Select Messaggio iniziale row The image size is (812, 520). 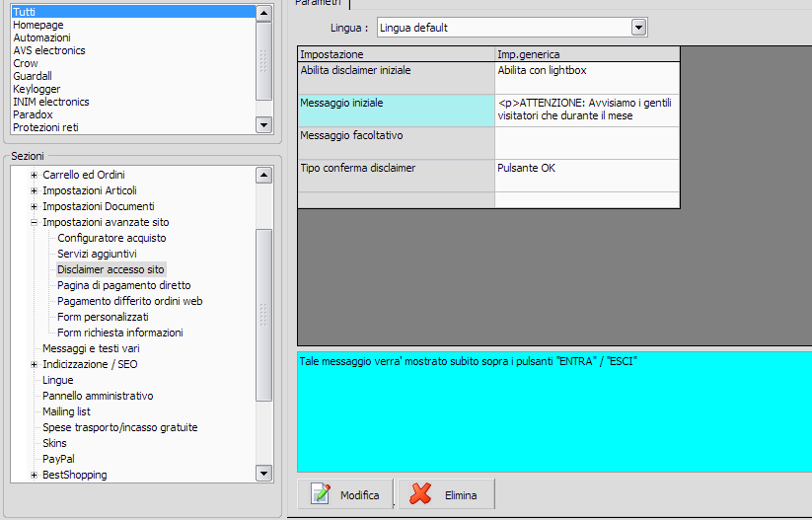tap(397, 111)
